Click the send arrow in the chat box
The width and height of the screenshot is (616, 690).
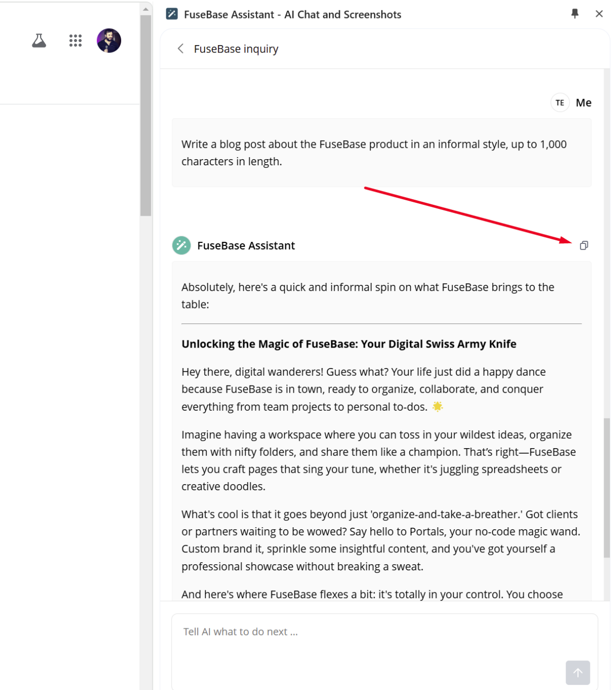pos(578,673)
